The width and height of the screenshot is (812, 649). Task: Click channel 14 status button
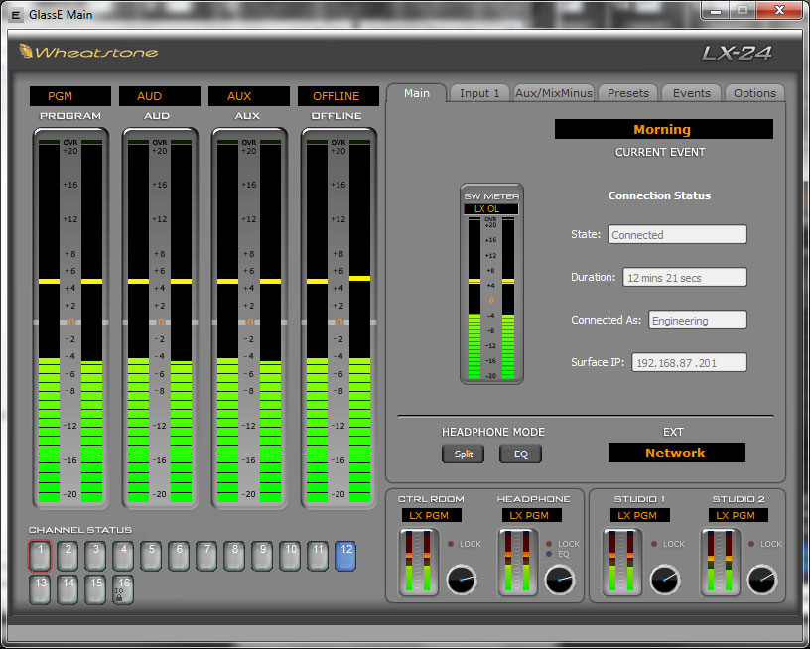pos(68,589)
